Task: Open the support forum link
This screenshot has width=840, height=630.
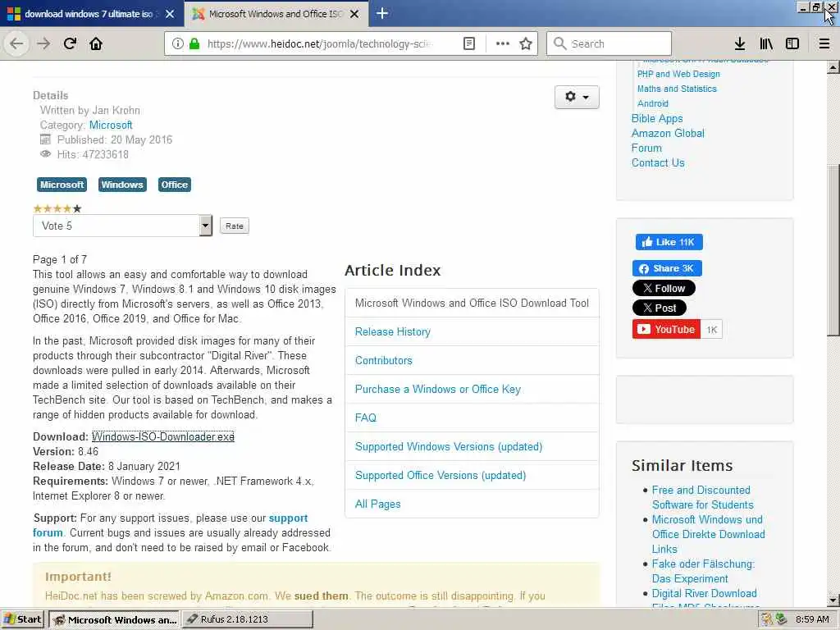Action: click(288, 518)
